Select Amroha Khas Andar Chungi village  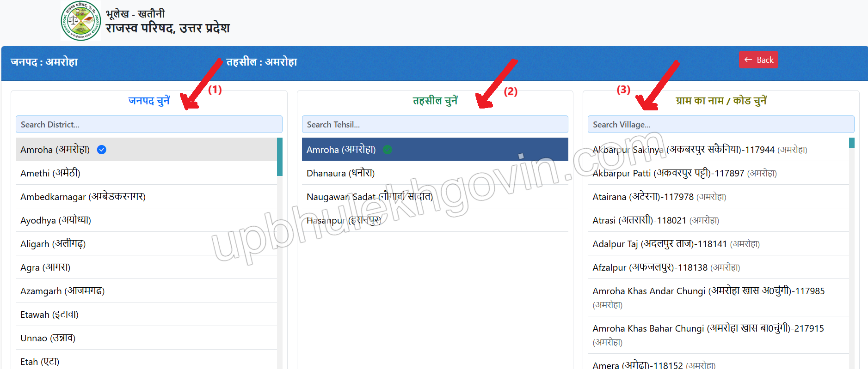click(718, 297)
